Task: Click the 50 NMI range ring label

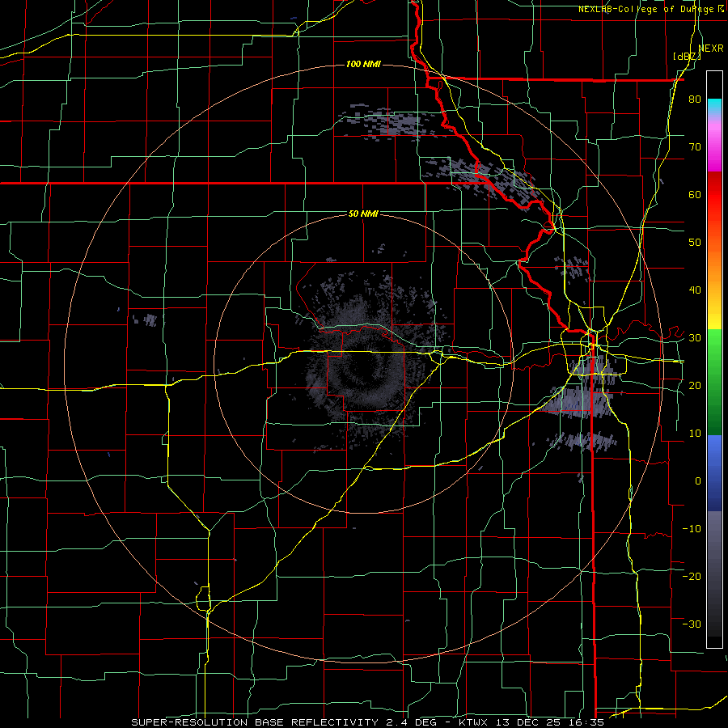Action: click(363, 214)
